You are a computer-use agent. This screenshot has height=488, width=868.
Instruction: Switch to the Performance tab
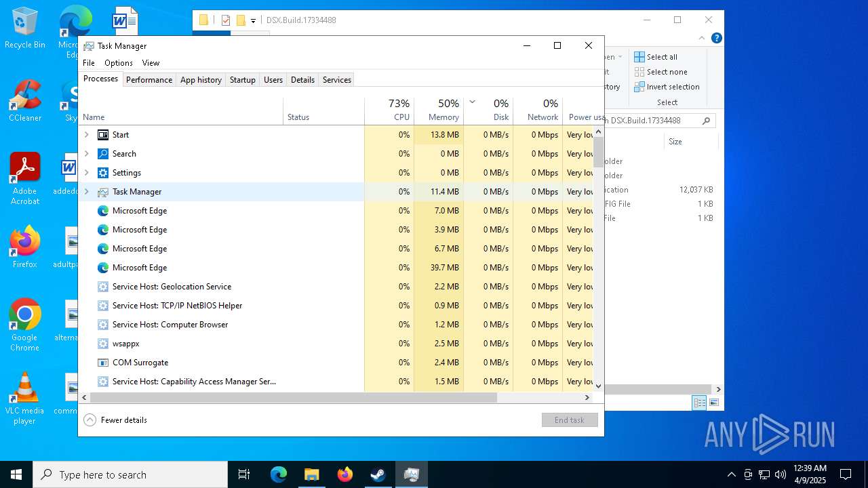coord(149,80)
